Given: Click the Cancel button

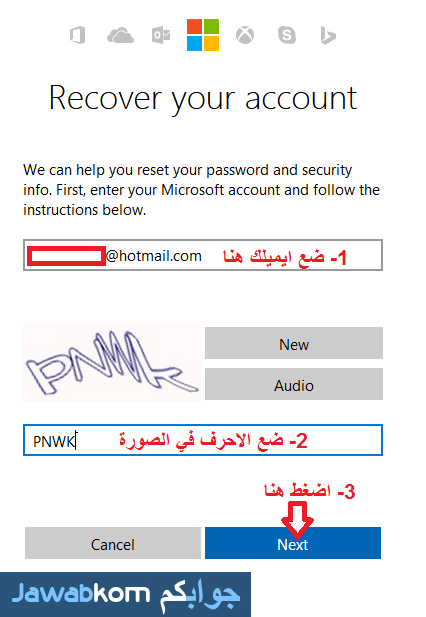Looking at the screenshot, I should click(x=112, y=543).
